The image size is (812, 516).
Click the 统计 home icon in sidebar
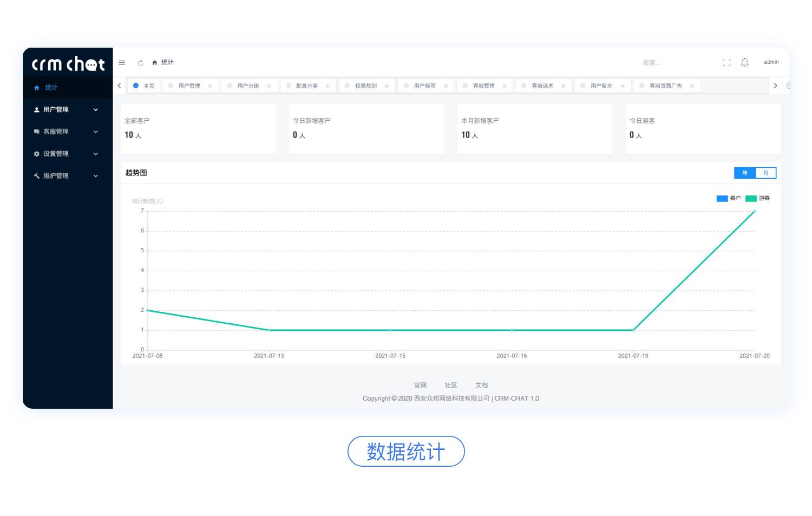37,87
